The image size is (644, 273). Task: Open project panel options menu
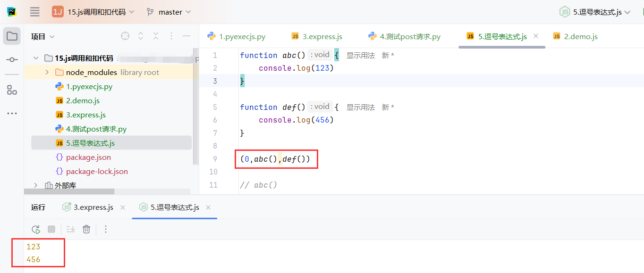click(x=171, y=36)
